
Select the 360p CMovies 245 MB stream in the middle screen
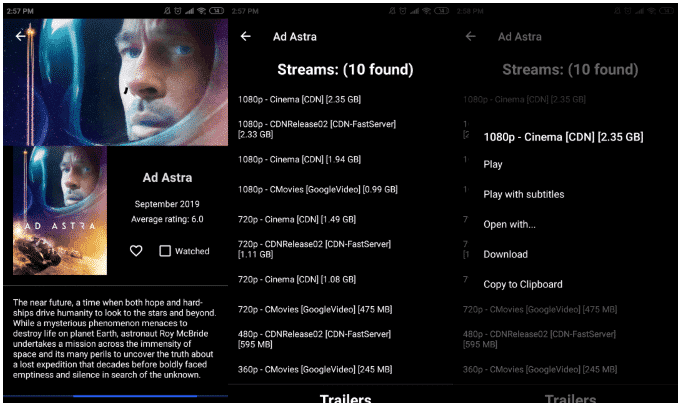pos(315,370)
